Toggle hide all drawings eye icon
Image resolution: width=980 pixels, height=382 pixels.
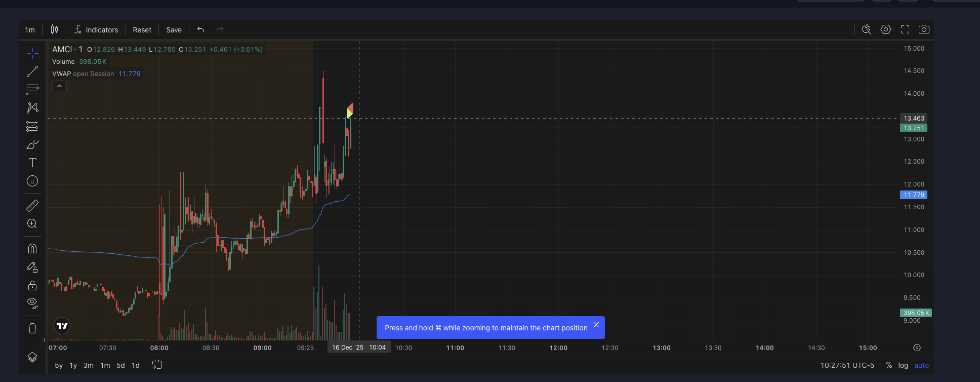click(32, 303)
